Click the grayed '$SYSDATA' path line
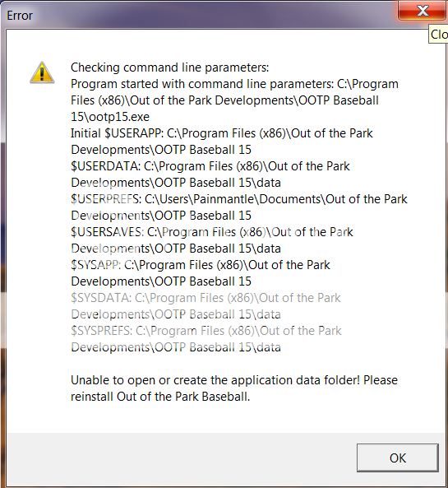 tap(206, 298)
